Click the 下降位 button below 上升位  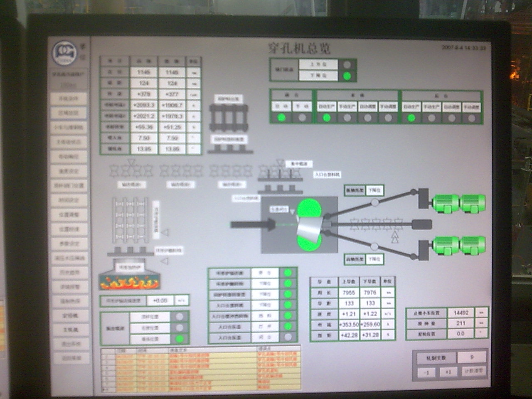319,76
